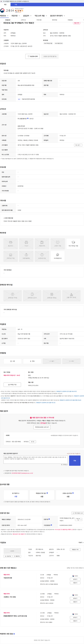Click the 주택자금 지원 benefit icon

point(10,256)
